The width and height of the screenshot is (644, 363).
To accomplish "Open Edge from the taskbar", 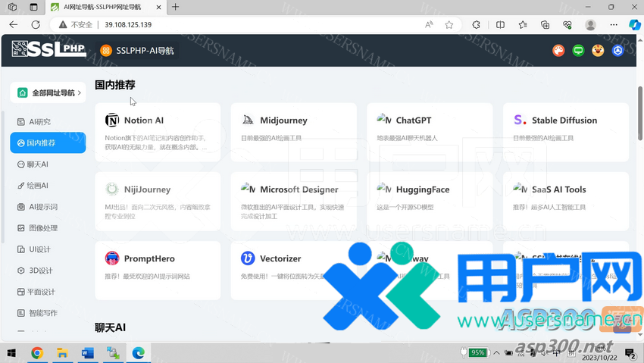I will [138, 353].
